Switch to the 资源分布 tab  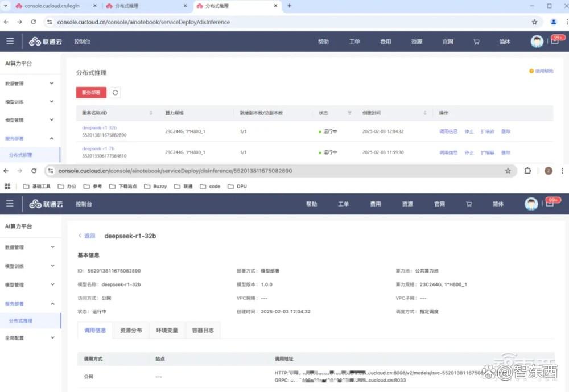pyautogui.click(x=131, y=330)
